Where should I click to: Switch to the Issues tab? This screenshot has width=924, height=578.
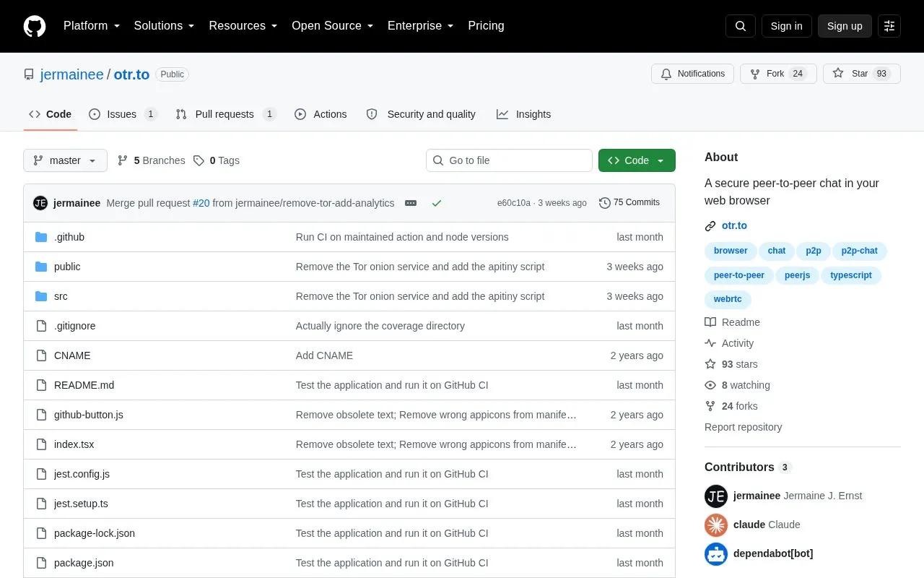coord(123,114)
